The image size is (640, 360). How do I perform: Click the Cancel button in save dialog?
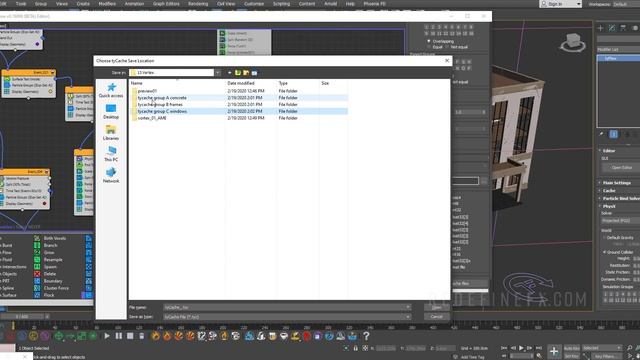[x=436, y=317]
